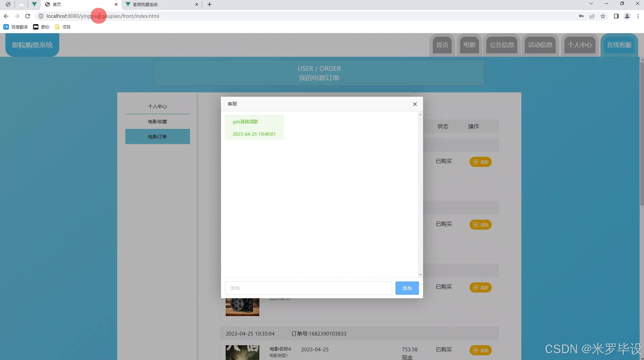Click the 2023-04-25 10:40:01 chat timestamp
Image resolution: width=644 pixels, height=360 pixels.
(254, 134)
